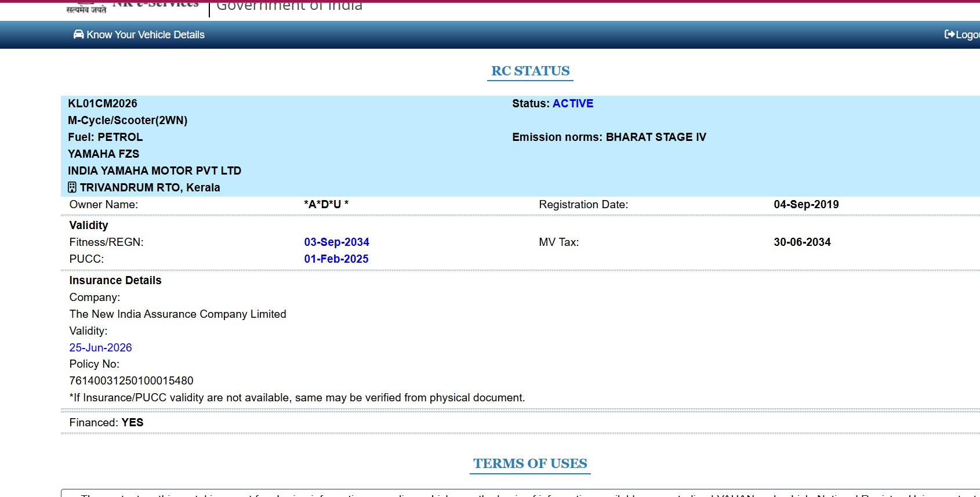Open the Know Your Vehicle Details link
This screenshot has height=497, width=980.
[x=139, y=35]
